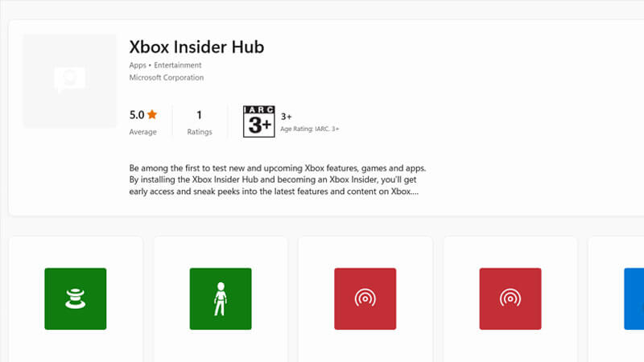Click the 5.0 Average rating value

click(137, 115)
